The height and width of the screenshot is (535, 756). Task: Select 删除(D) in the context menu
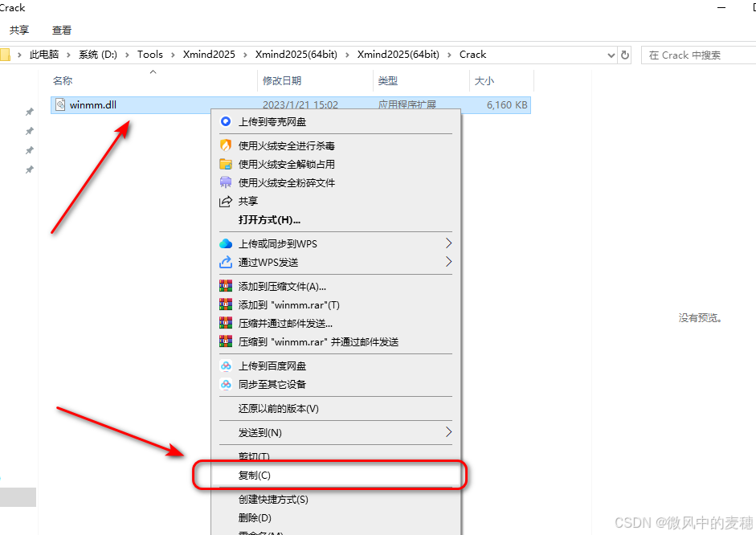pyautogui.click(x=336, y=517)
